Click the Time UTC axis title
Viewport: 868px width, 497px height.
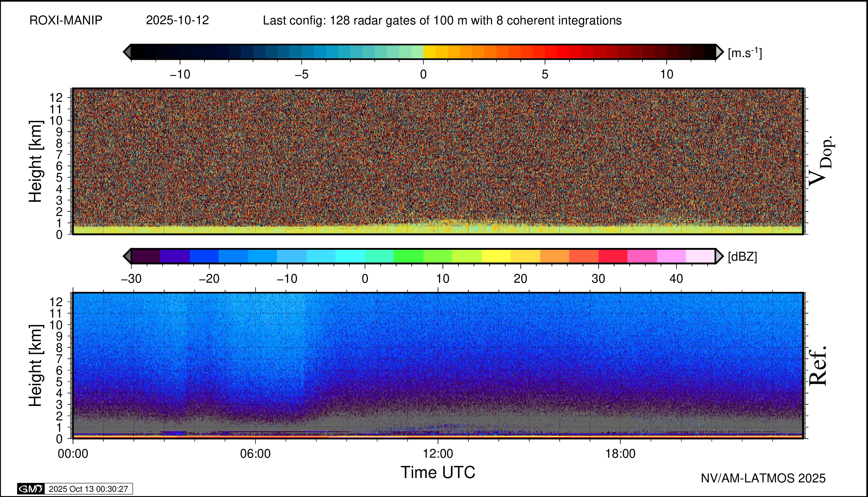click(438, 473)
